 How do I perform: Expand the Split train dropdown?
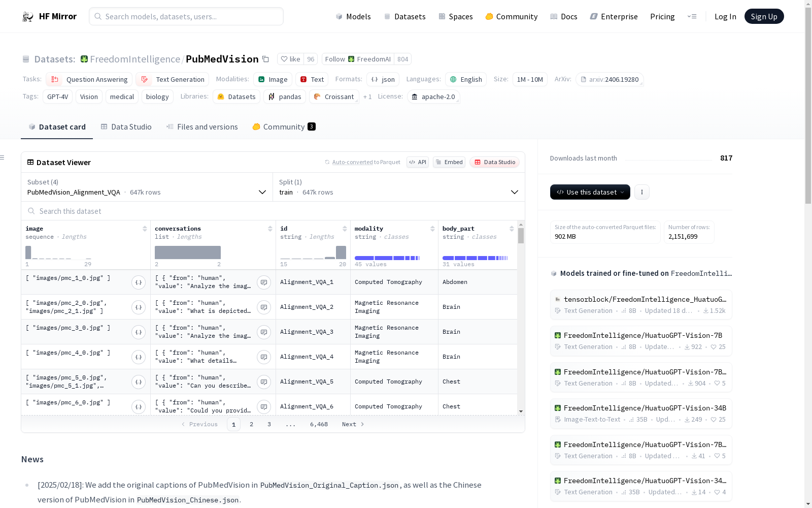tap(399, 187)
